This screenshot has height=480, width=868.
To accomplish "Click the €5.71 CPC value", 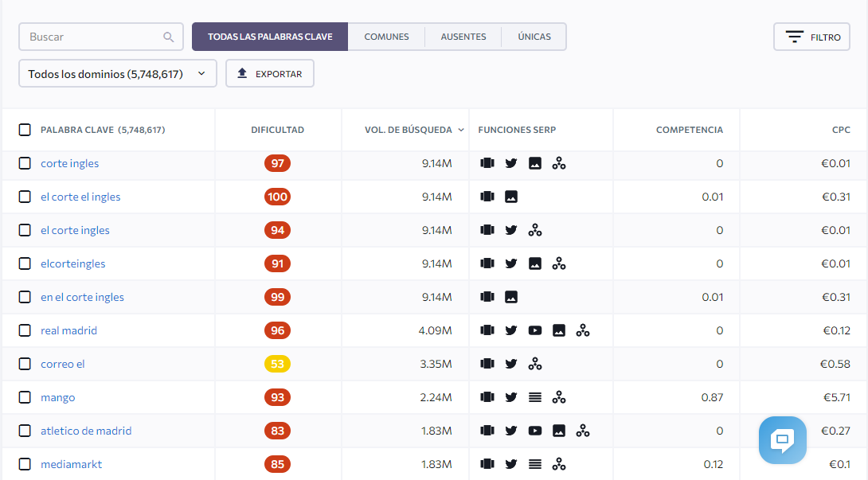I will pyautogui.click(x=835, y=397).
